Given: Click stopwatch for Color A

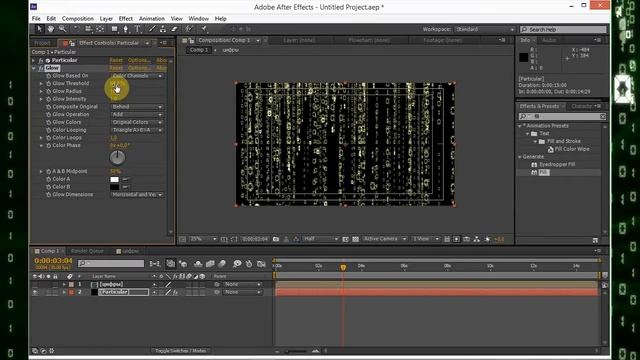Looking at the screenshot, I should click(x=49, y=179).
